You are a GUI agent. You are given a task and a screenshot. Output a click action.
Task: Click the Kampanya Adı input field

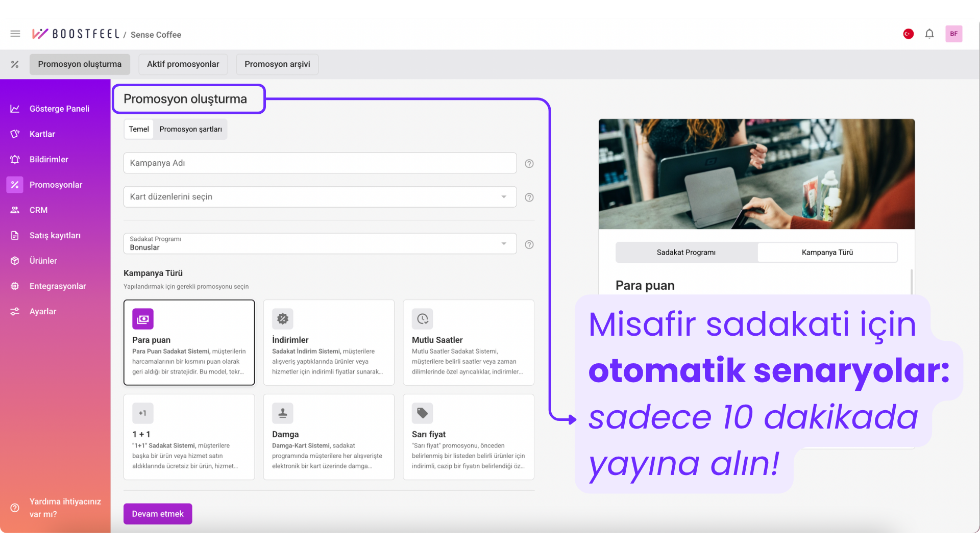[320, 163]
